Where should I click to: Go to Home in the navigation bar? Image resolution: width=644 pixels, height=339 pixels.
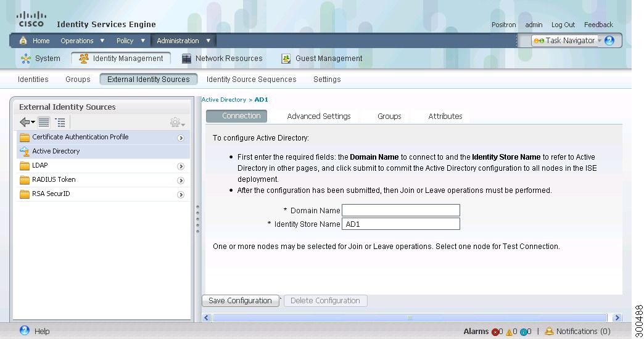pyautogui.click(x=41, y=41)
